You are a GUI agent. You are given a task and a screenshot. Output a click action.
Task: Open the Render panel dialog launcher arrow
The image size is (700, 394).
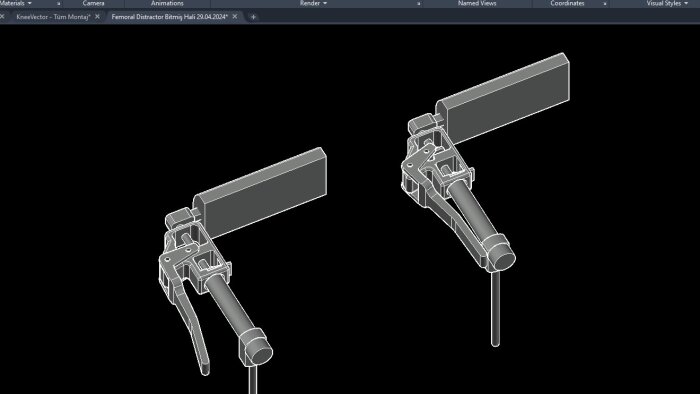click(x=418, y=4)
